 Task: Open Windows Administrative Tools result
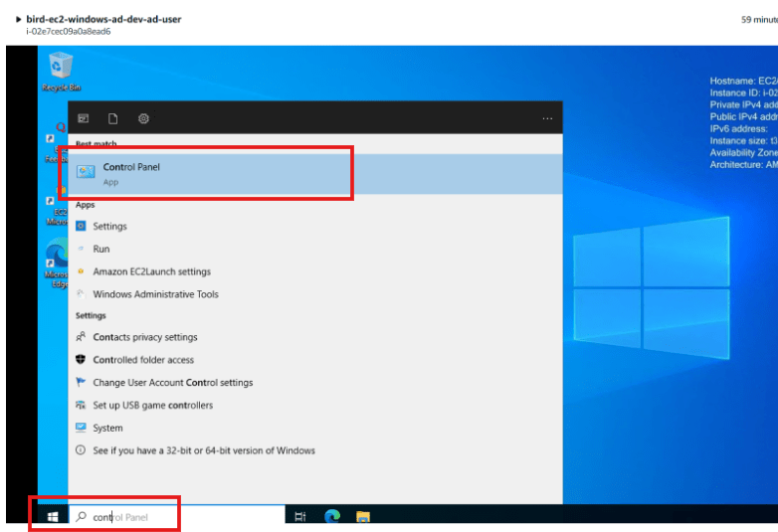315,294
